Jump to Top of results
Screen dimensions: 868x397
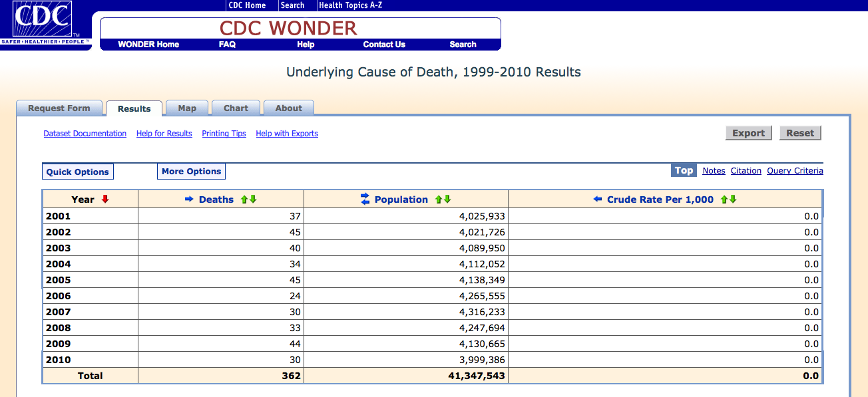pyautogui.click(x=684, y=171)
